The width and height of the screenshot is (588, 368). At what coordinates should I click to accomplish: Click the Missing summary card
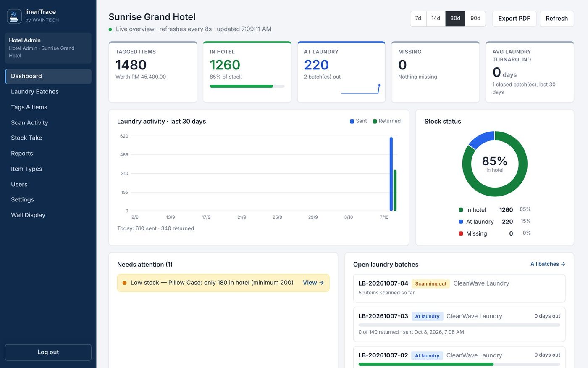pyautogui.click(x=436, y=72)
